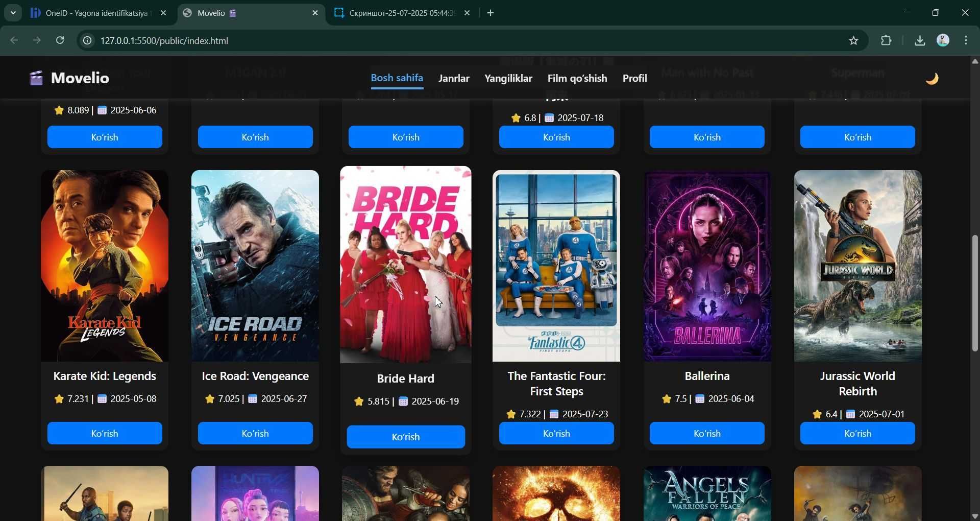980x521 pixels.
Task: Click Ko'rish for The Fantastic Four
Action: click(556, 433)
